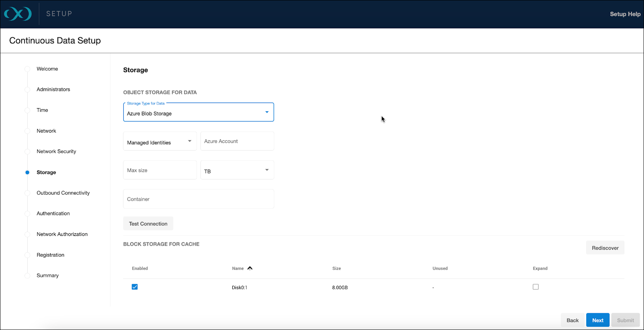Tick the Expand checkbox for Disk0:1
The width and height of the screenshot is (644, 330).
pos(535,287)
